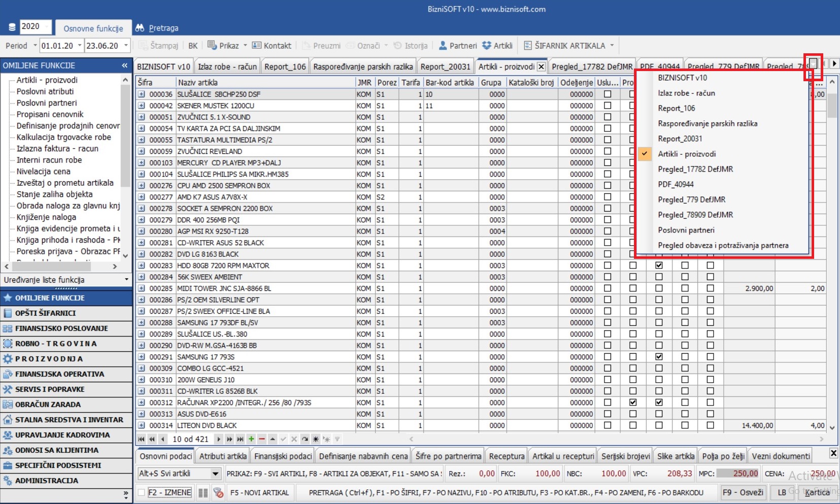Image resolution: width=840 pixels, height=504 pixels.
Task: Pick Pregled obaveza i potraživanja partnera in the popup
Action: click(x=723, y=245)
